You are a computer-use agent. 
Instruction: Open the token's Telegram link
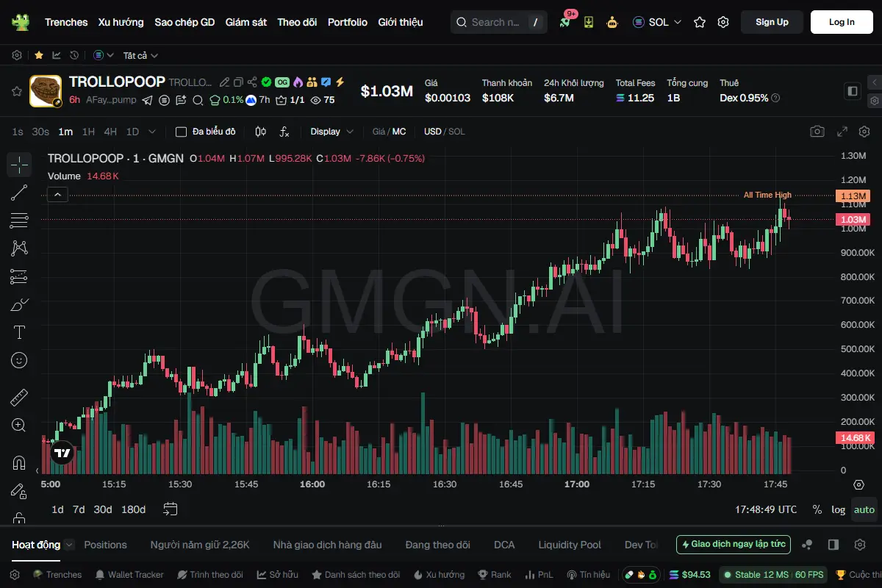pyautogui.click(x=147, y=100)
